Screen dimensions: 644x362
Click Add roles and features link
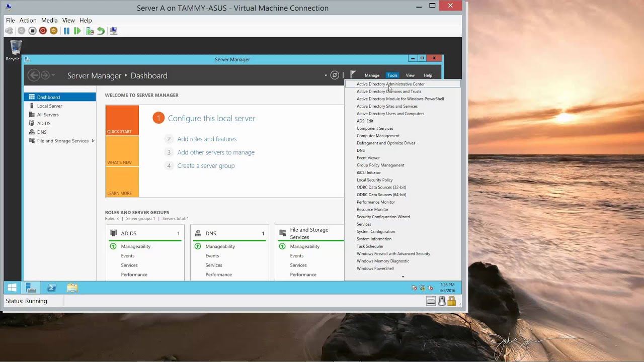[207, 139]
